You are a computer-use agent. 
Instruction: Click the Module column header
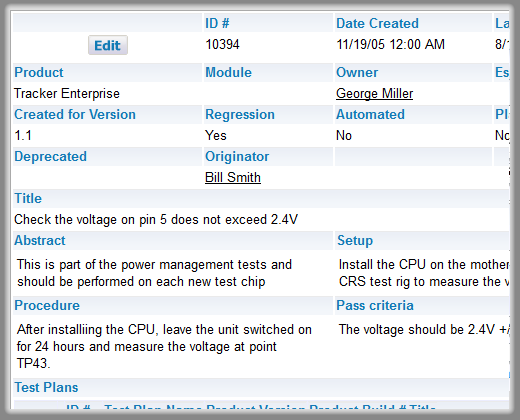pyautogui.click(x=228, y=72)
